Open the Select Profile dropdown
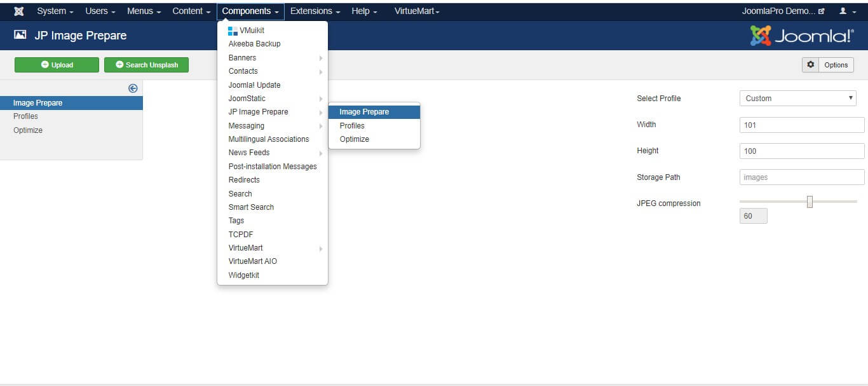This screenshot has width=868, height=386. pos(797,99)
